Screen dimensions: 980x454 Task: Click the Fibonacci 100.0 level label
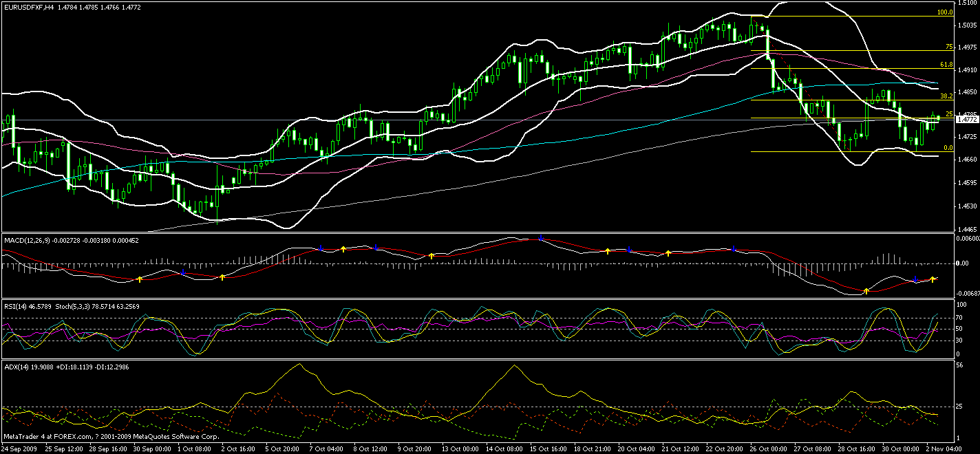pyautogui.click(x=945, y=12)
